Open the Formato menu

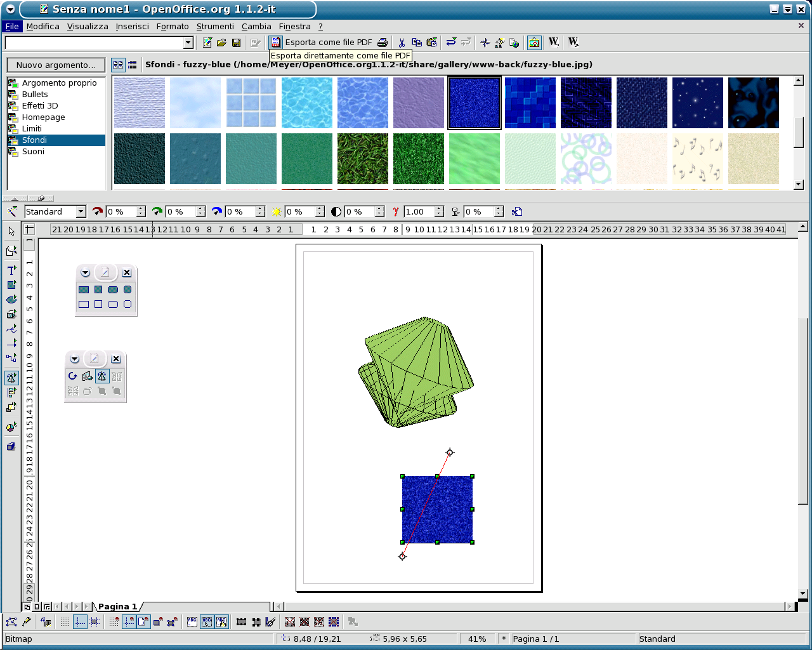click(x=173, y=27)
